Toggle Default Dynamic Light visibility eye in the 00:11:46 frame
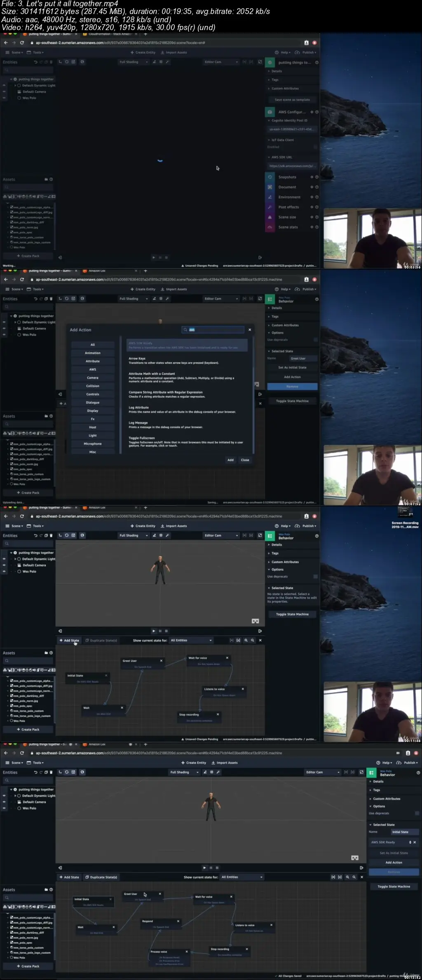 tap(4, 559)
